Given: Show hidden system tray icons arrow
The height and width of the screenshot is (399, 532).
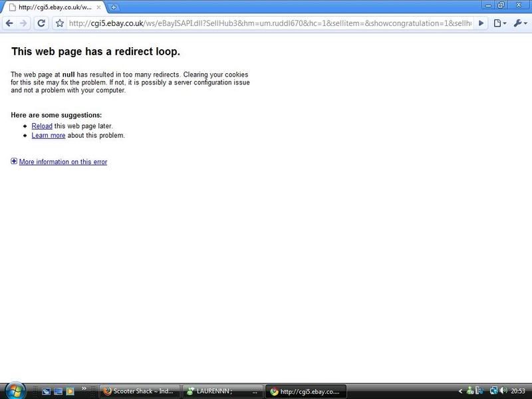Looking at the screenshot, I should [460, 391].
